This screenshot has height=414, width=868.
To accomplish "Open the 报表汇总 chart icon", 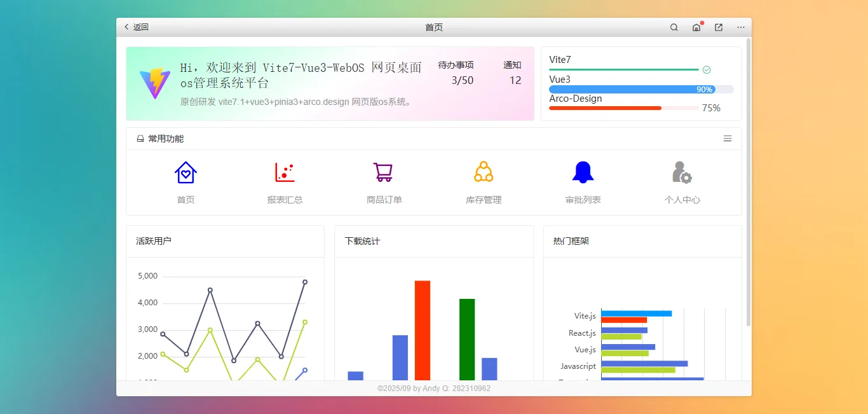I will (285, 172).
